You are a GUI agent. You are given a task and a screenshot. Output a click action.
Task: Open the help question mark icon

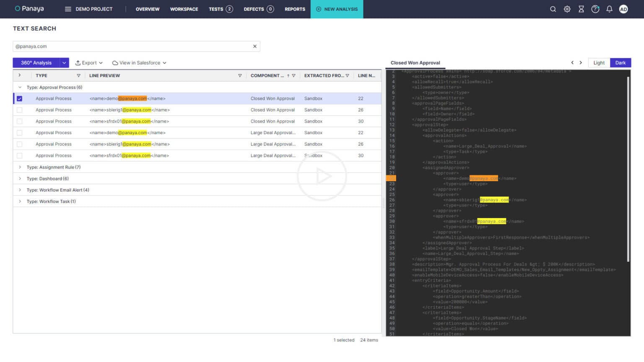(595, 9)
